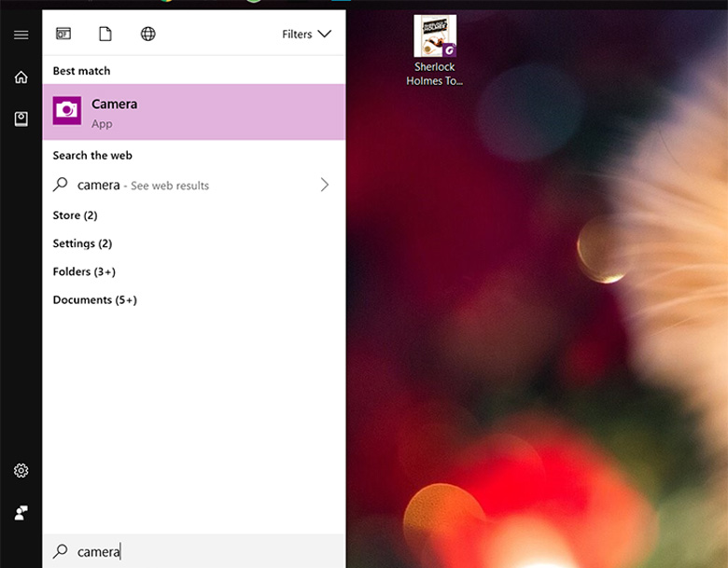
Task: Filter results by Web globe icon
Action: tap(147, 35)
